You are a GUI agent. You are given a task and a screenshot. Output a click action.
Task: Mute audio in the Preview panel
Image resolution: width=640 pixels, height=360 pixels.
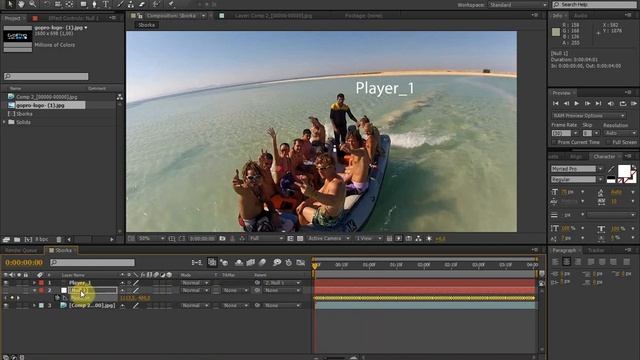click(611, 104)
